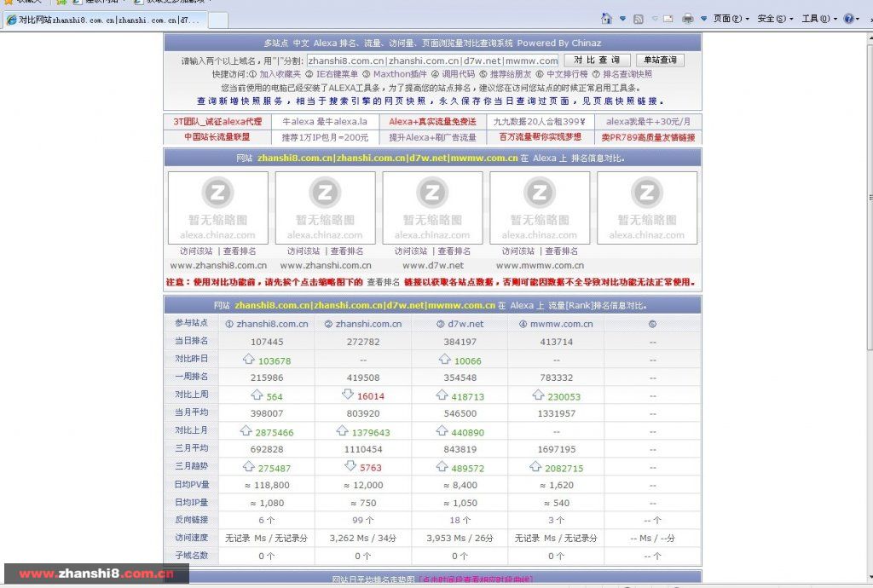The image size is (873, 588).
Task: Open the Maxthon插件 link
Action: [399, 74]
